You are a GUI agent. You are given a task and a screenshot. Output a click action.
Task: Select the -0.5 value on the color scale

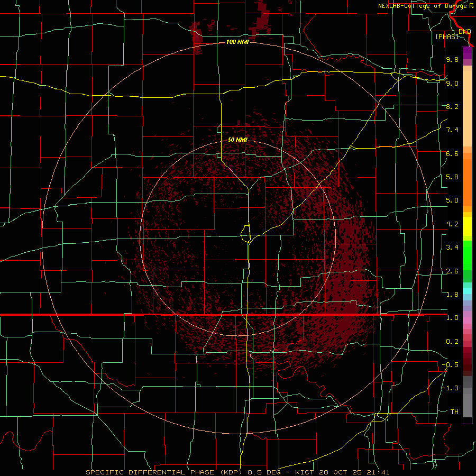coord(450,365)
